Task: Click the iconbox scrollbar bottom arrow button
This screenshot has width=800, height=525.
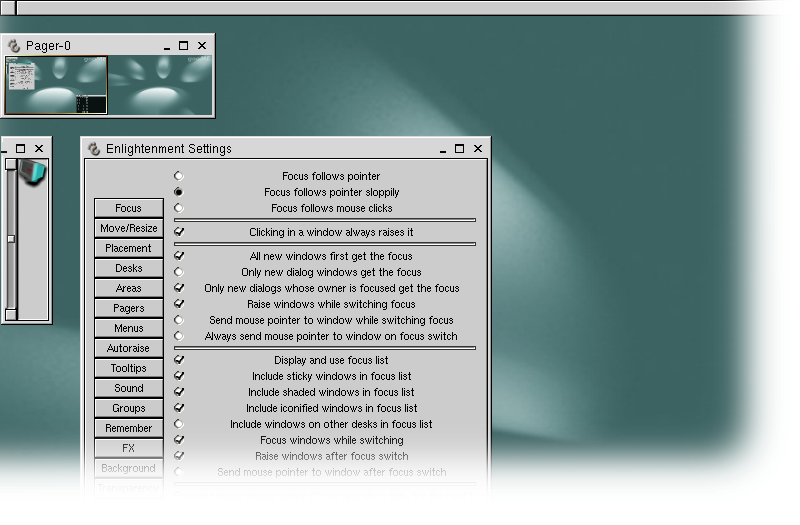Action: click(11, 314)
